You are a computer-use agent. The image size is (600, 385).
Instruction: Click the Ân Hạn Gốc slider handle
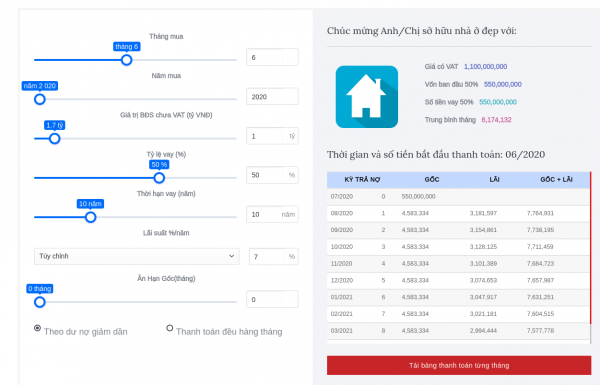tap(40, 302)
